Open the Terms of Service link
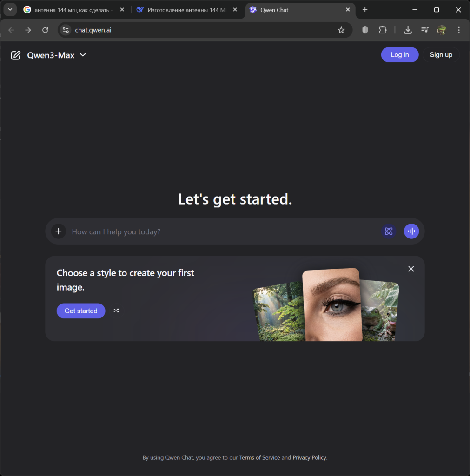 (x=259, y=458)
